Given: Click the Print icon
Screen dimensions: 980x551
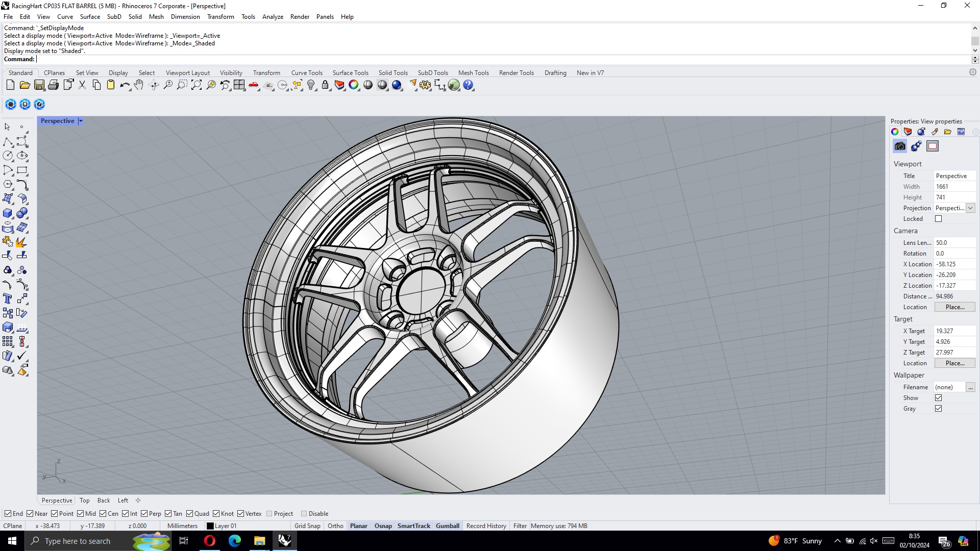Looking at the screenshot, I should pyautogui.click(x=53, y=85).
